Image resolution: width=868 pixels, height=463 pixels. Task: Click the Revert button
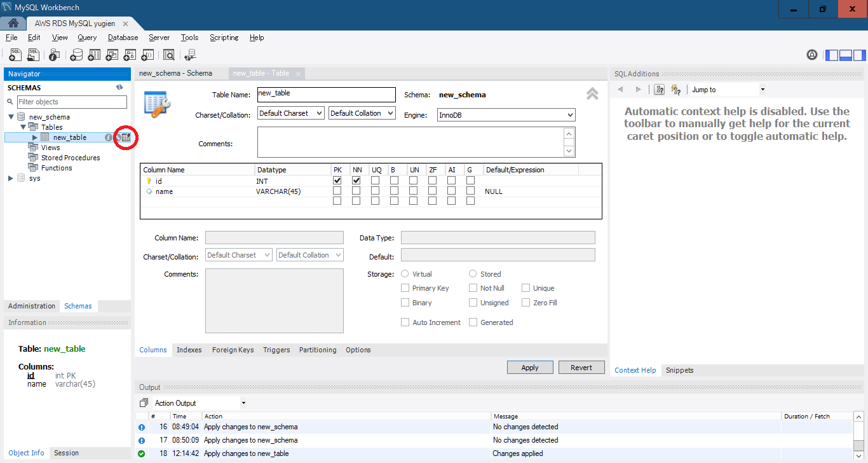click(x=581, y=368)
